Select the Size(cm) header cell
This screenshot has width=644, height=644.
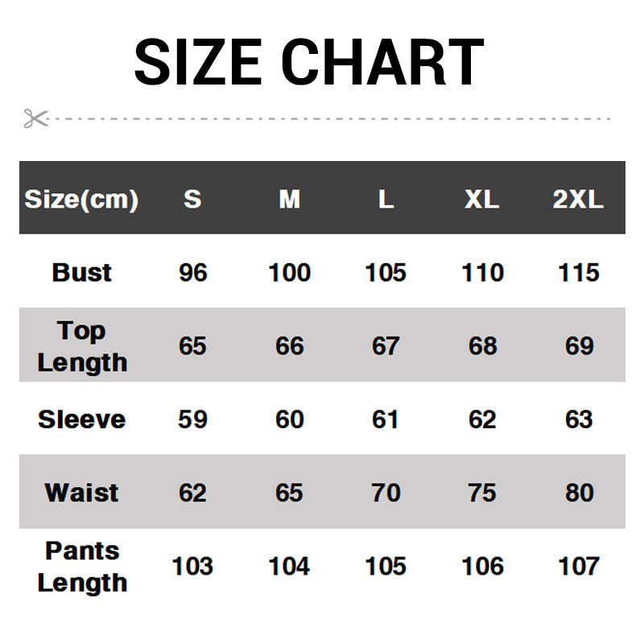(x=81, y=199)
